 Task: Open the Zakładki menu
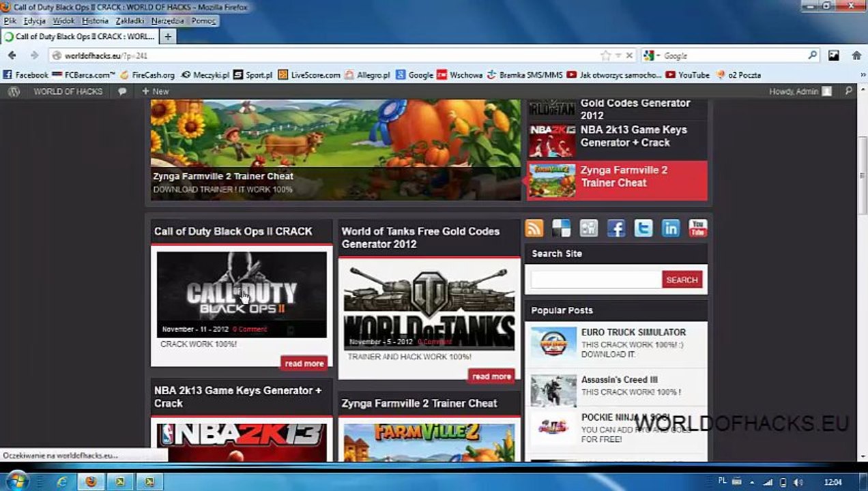(x=130, y=21)
